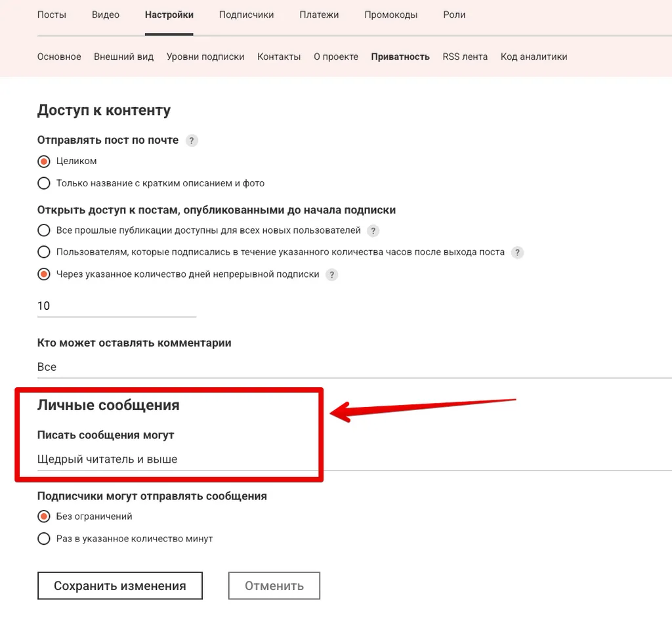672x634 pixels.
Task: Select 'Только название с кратким описанием и фото'
Action: tap(44, 184)
